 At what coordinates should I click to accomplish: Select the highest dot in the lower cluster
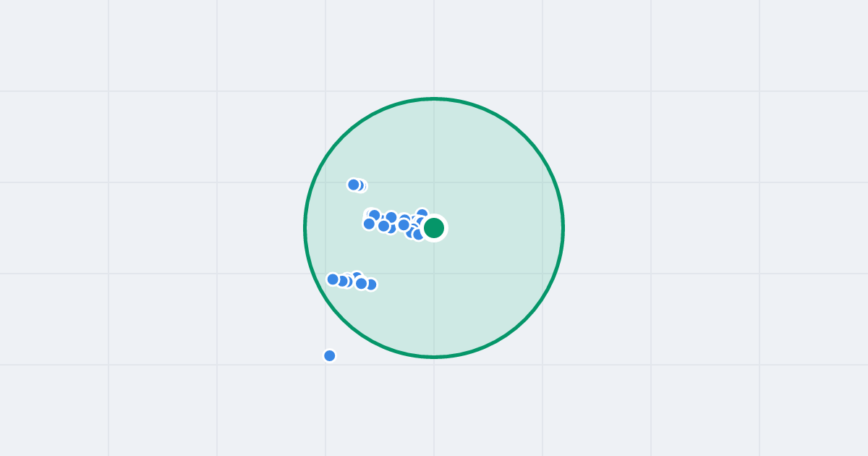pyautogui.click(x=357, y=276)
